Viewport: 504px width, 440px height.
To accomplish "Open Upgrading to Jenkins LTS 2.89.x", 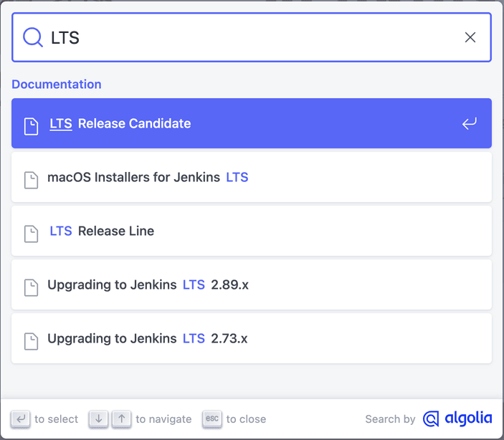I will tap(251, 284).
